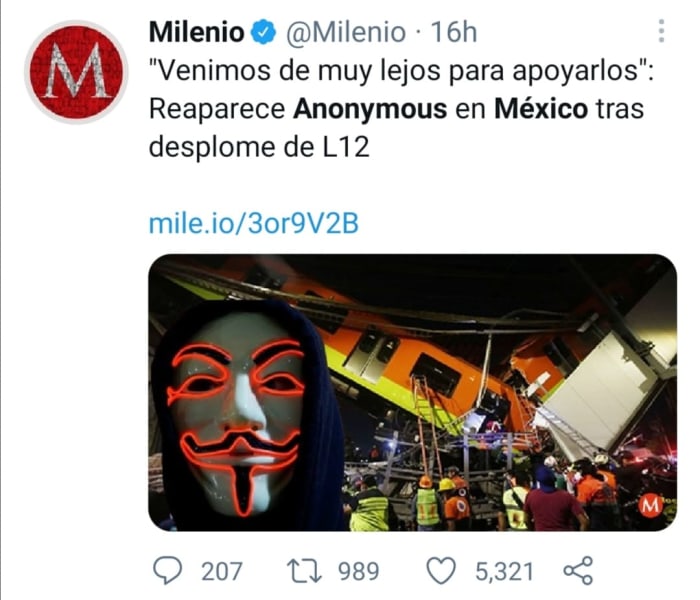Click the Anonymous mask in the image
The width and height of the screenshot is (700, 600).
239,413
